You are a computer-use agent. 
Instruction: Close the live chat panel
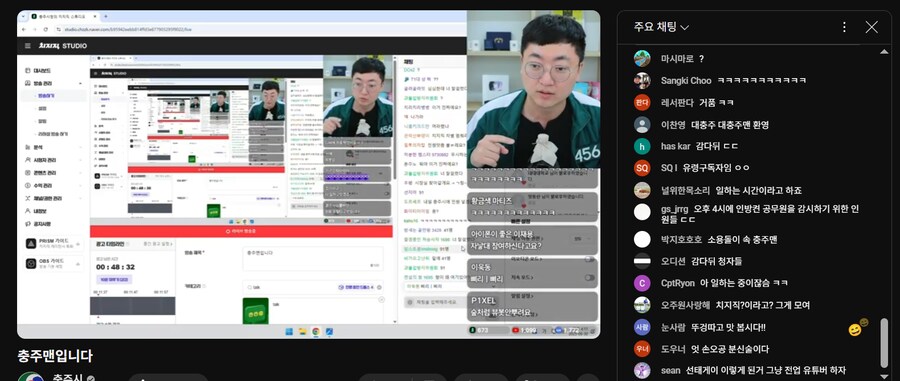pyautogui.click(x=871, y=27)
